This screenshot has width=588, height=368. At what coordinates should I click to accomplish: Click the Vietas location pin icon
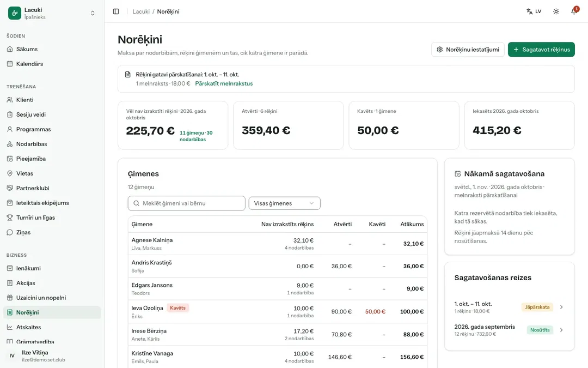[x=10, y=173]
